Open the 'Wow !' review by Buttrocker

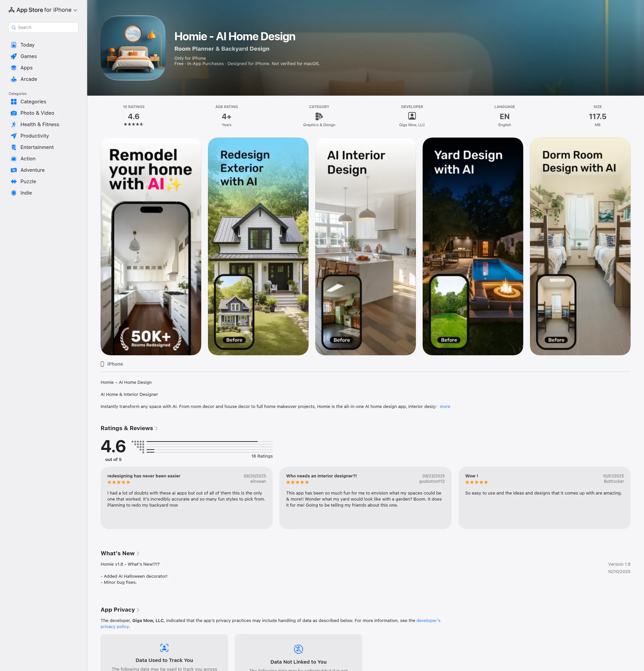(x=544, y=498)
